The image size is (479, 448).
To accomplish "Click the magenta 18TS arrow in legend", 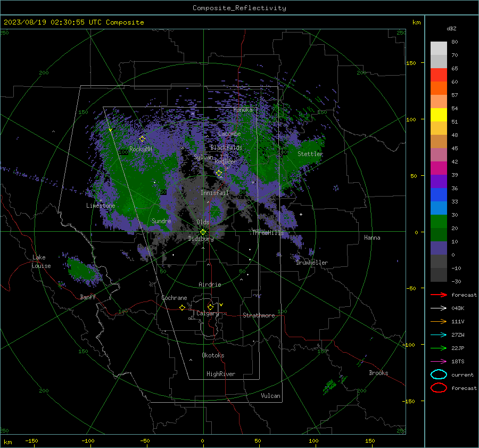I will [x=439, y=362].
